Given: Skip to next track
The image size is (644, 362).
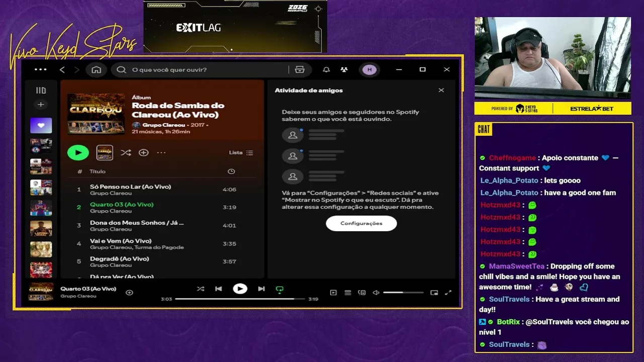Looking at the screenshot, I should tap(261, 289).
